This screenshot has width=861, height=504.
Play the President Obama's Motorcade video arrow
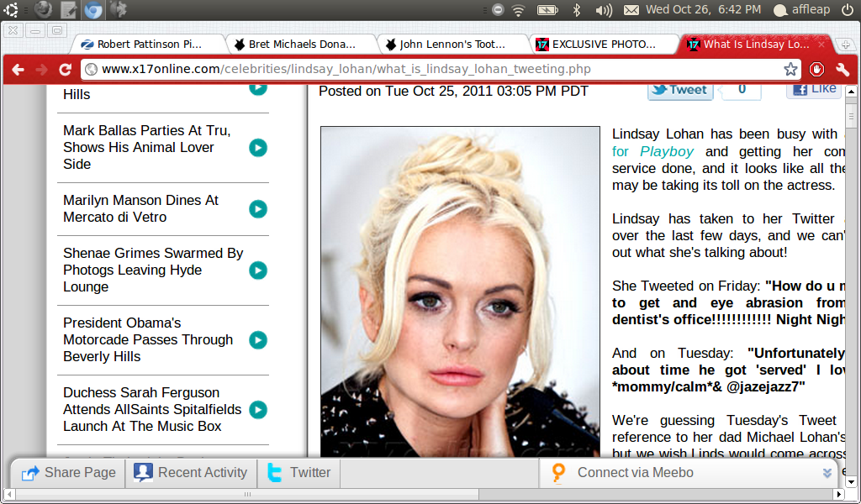(x=258, y=340)
